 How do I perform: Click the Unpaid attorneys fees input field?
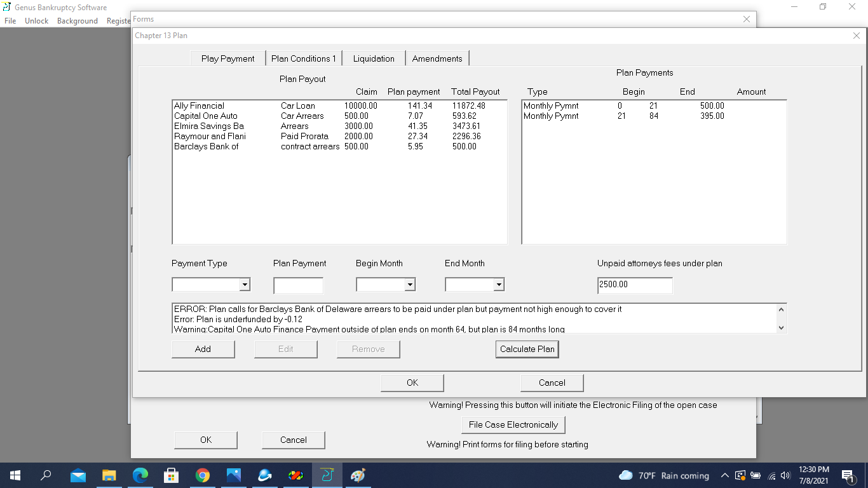(x=634, y=285)
